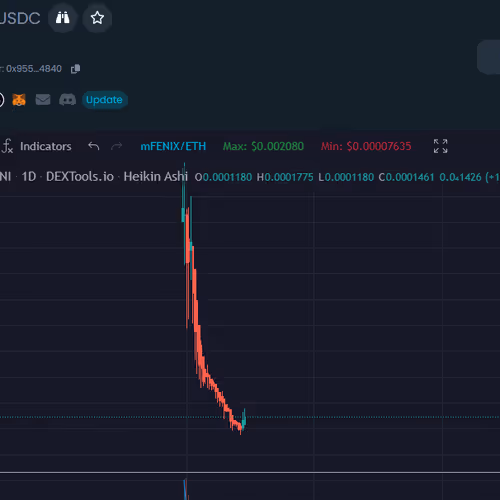
Task: Click the partially visible circle icon beside fox
Action: (2, 100)
